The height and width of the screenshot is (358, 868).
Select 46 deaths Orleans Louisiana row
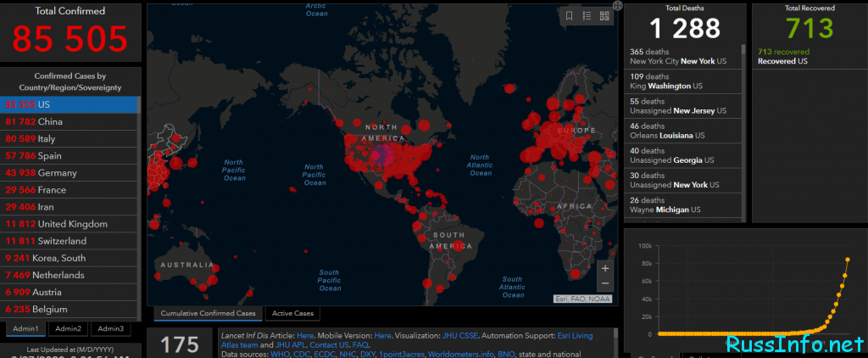[x=682, y=131]
